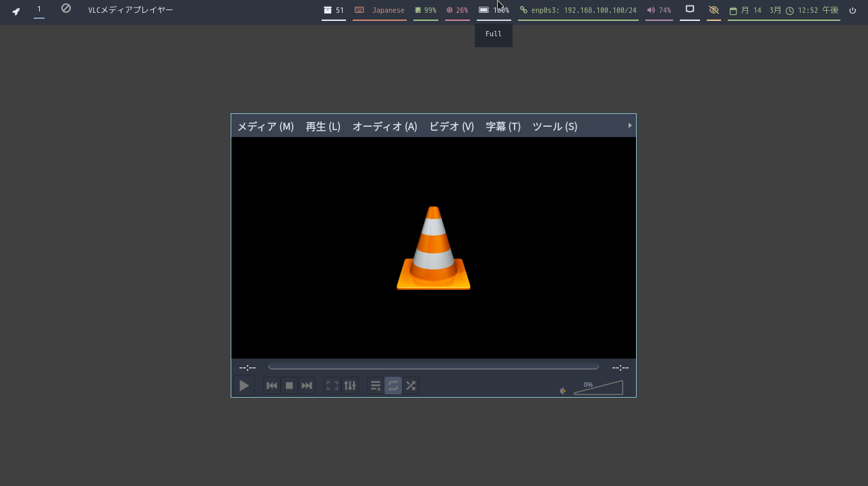Toggle loop repeat mode
This screenshot has width=868, height=486.
tap(393, 386)
